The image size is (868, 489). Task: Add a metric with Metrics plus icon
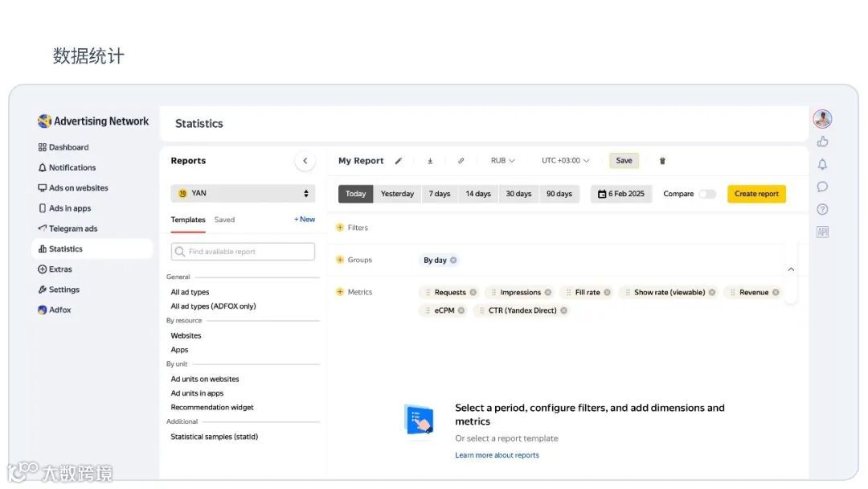coord(340,292)
